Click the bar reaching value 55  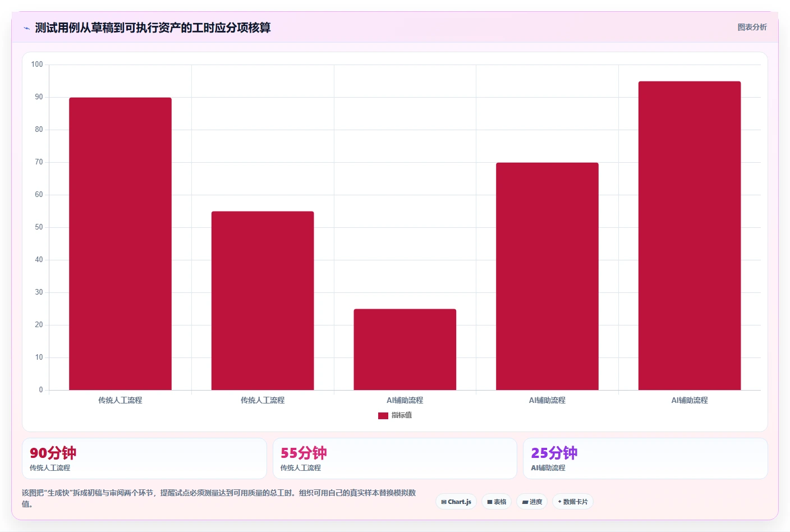(x=263, y=301)
